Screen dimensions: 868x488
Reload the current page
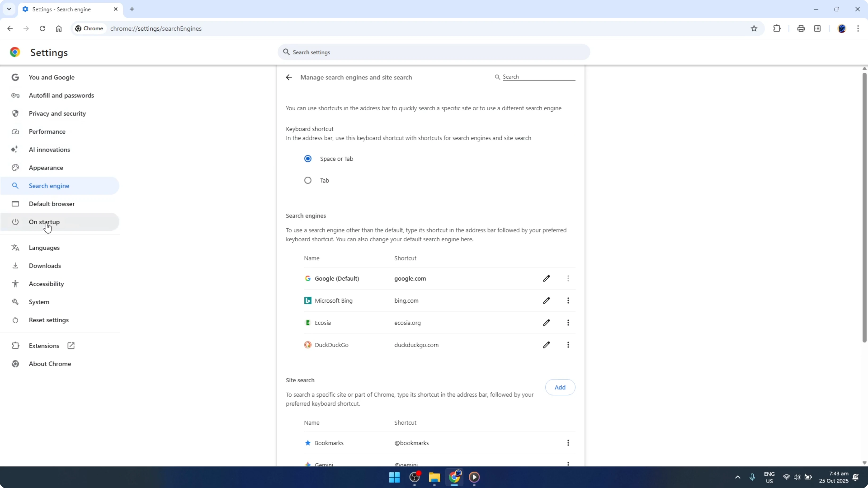(42, 29)
